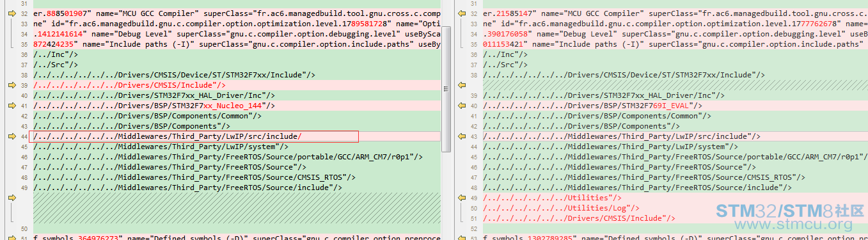The width and height of the screenshot is (868, 240).
Task: Click line number 52 in right gutter
Action: coord(474,228)
